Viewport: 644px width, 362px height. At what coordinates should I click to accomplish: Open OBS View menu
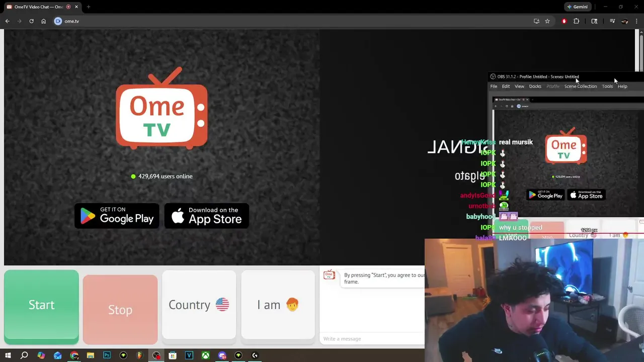pyautogui.click(x=519, y=86)
